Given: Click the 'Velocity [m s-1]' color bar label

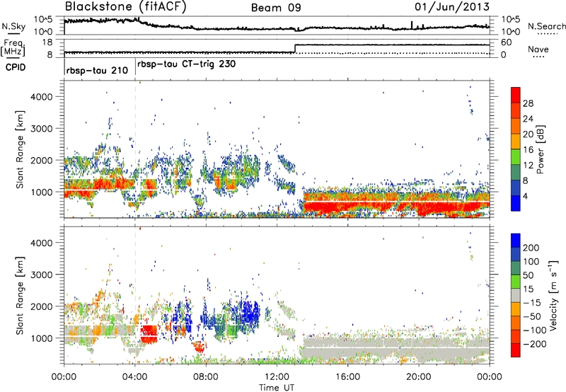Looking at the screenshot, I should (553, 295).
